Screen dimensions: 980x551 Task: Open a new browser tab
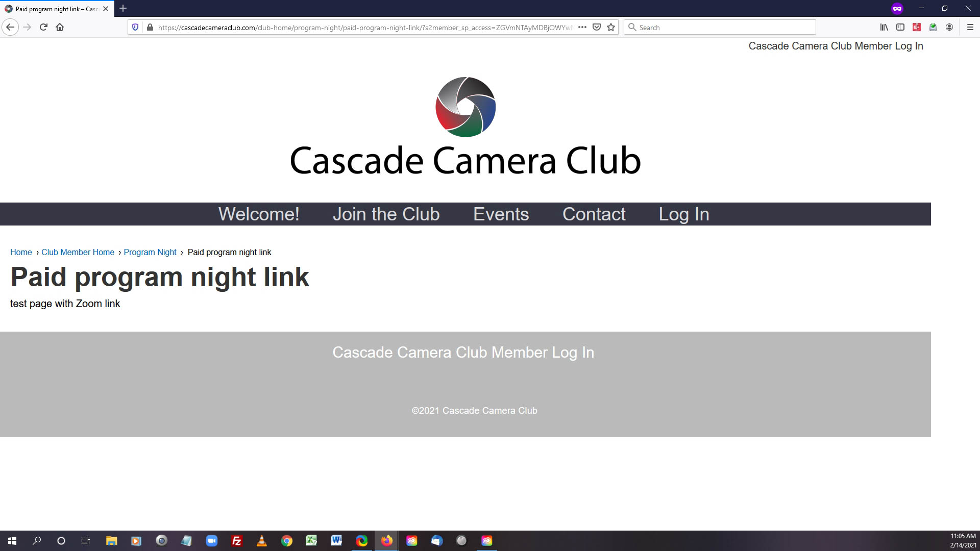tap(123, 8)
